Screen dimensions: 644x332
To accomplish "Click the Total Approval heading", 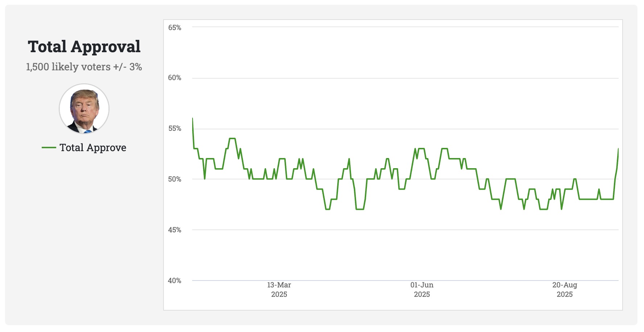I will 84,47.
